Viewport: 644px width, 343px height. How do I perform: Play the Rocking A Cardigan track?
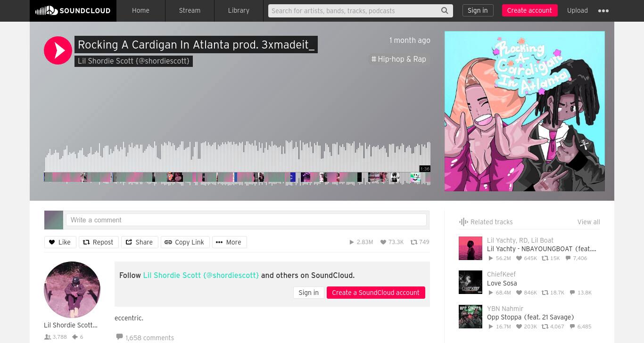pyautogui.click(x=58, y=50)
